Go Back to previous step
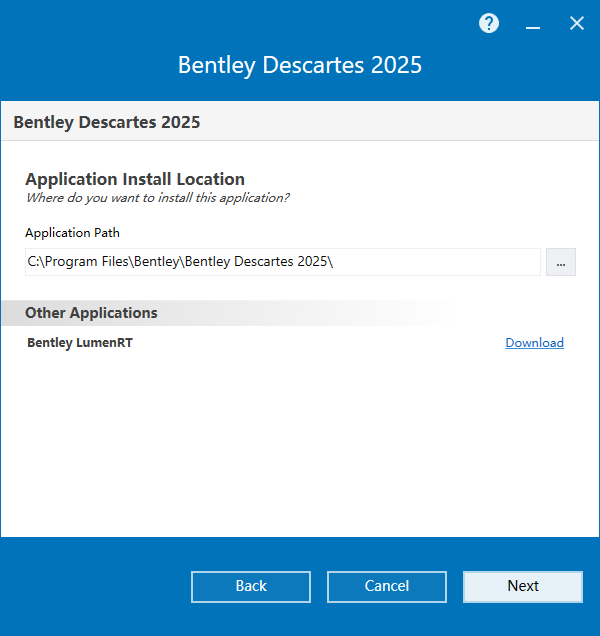Viewport: 600px width, 636px height. 251,587
